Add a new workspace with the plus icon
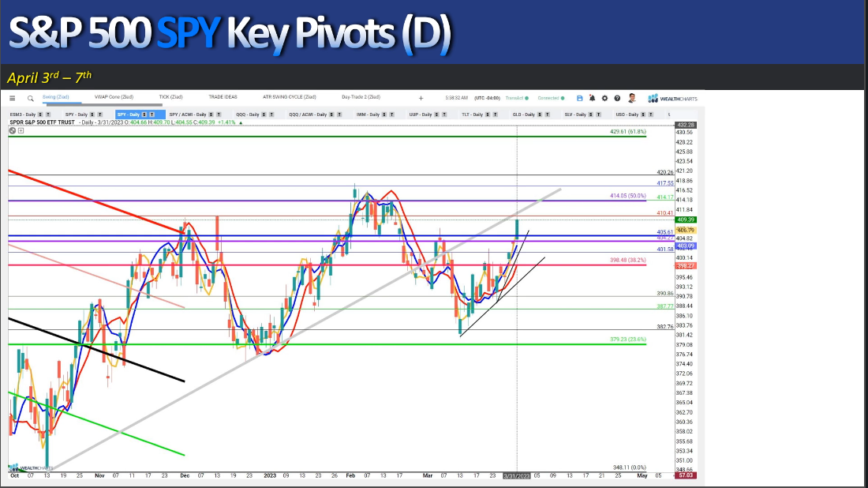This screenshot has width=868, height=488. (421, 98)
